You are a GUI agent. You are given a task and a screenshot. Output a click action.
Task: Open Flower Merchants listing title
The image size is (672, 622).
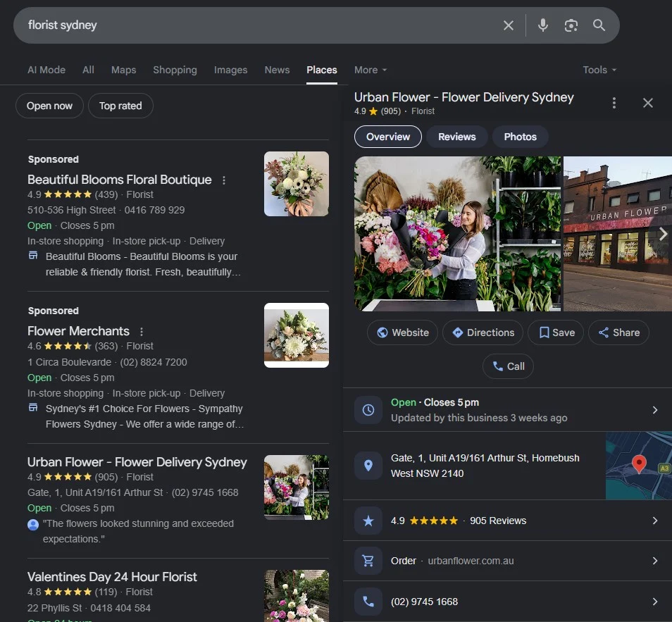pos(78,331)
